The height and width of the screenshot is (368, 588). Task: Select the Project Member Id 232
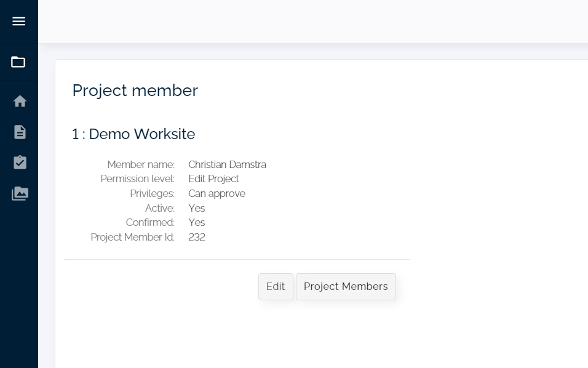tap(197, 237)
